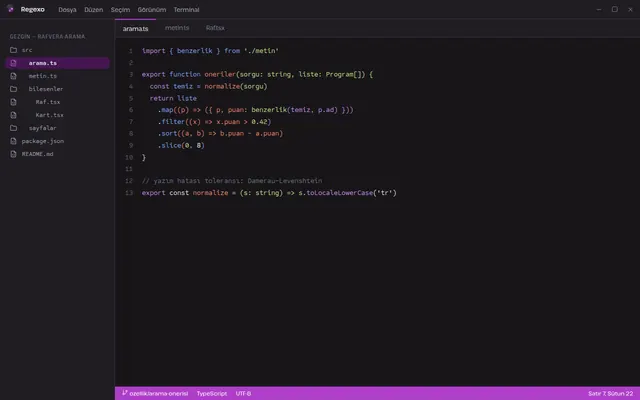Screen dimensions: 640x400
Task: Switch to the Raf.tsx editor tab
Action: [x=215, y=28]
